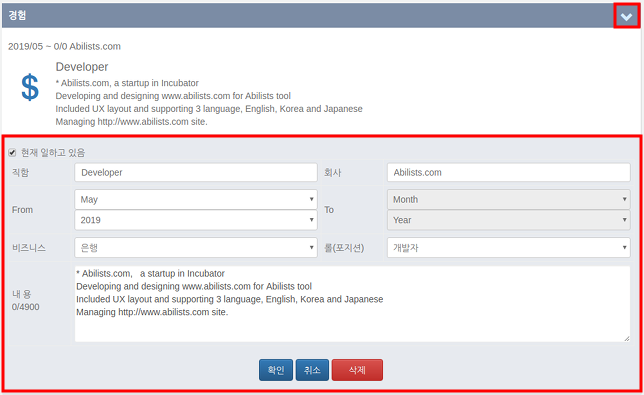Screen dimensions: 644x395
Task: Click the red 삭제 delete button
Action: click(x=357, y=370)
